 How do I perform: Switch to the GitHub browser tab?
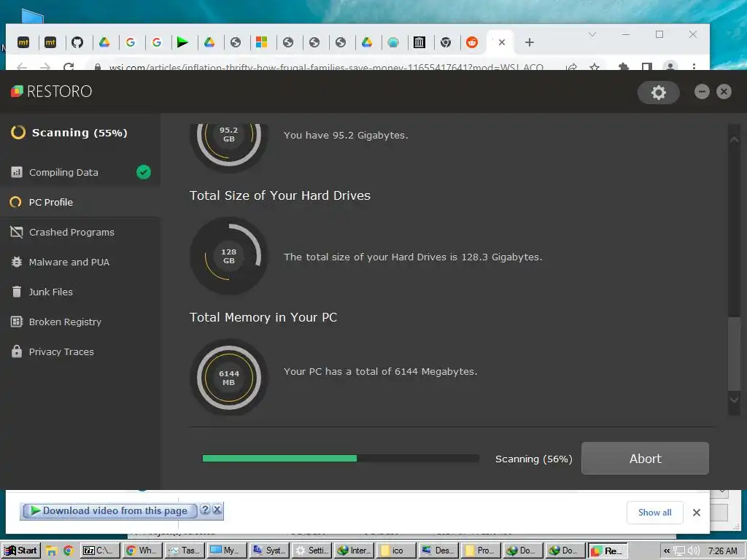pyautogui.click(x=77, y=42)
